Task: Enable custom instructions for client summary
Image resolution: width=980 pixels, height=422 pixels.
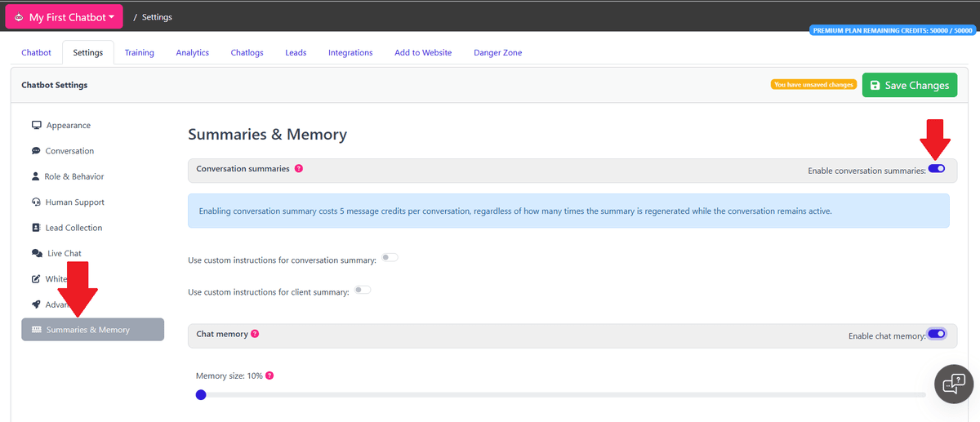Action: (x=363, y=290)
